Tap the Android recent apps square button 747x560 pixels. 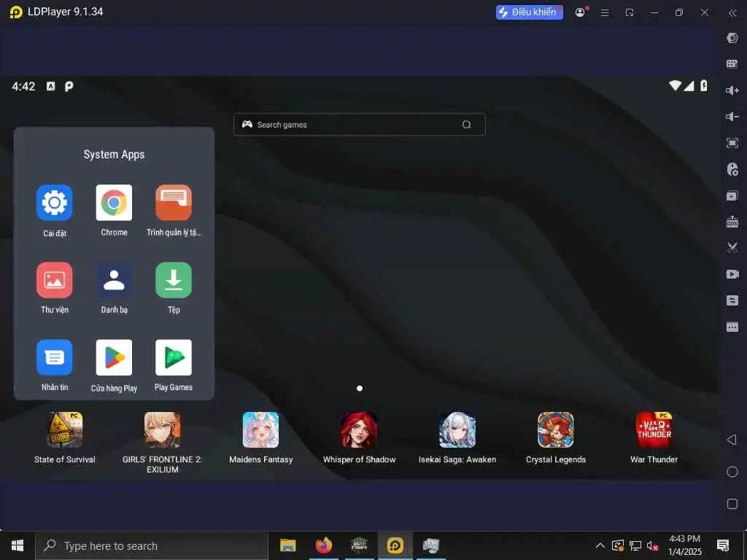[732, 504]
